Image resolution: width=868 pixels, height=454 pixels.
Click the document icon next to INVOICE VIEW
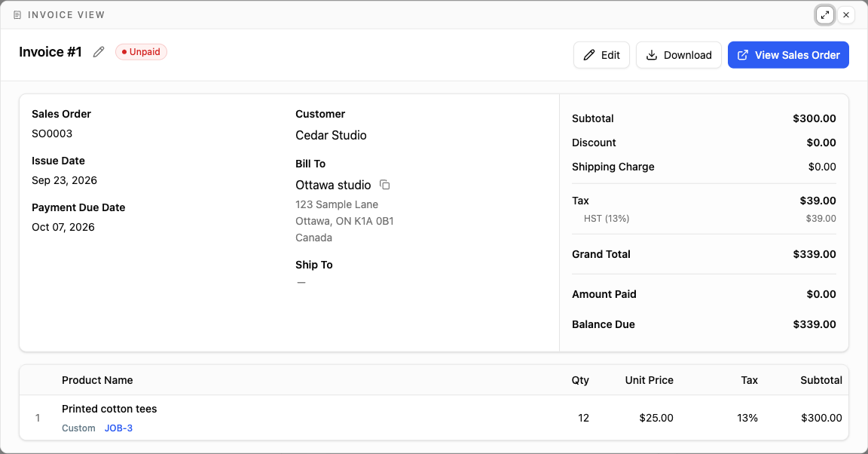point(17,15)
